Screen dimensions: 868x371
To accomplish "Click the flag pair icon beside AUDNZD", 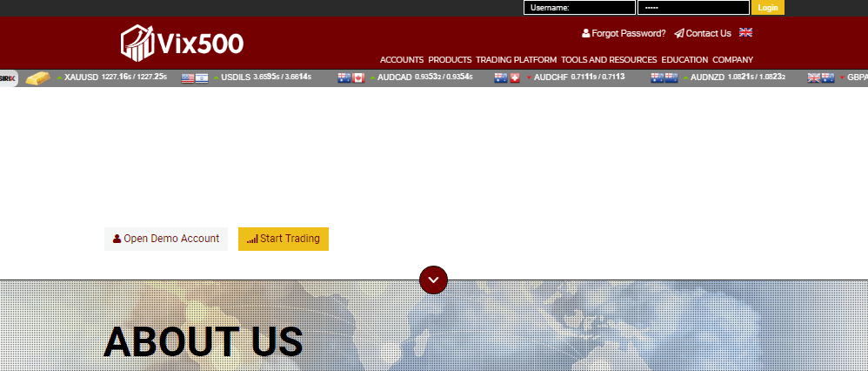I will [664, 78].
